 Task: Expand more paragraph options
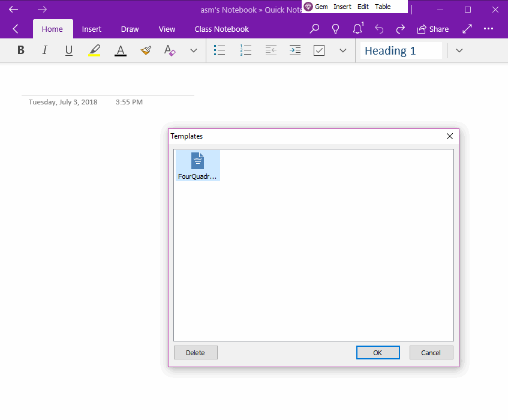click(343, 50)
